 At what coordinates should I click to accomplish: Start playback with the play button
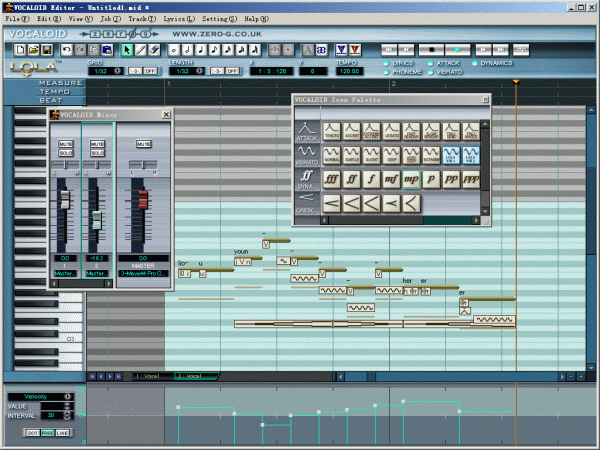click(x=457, y=50)
